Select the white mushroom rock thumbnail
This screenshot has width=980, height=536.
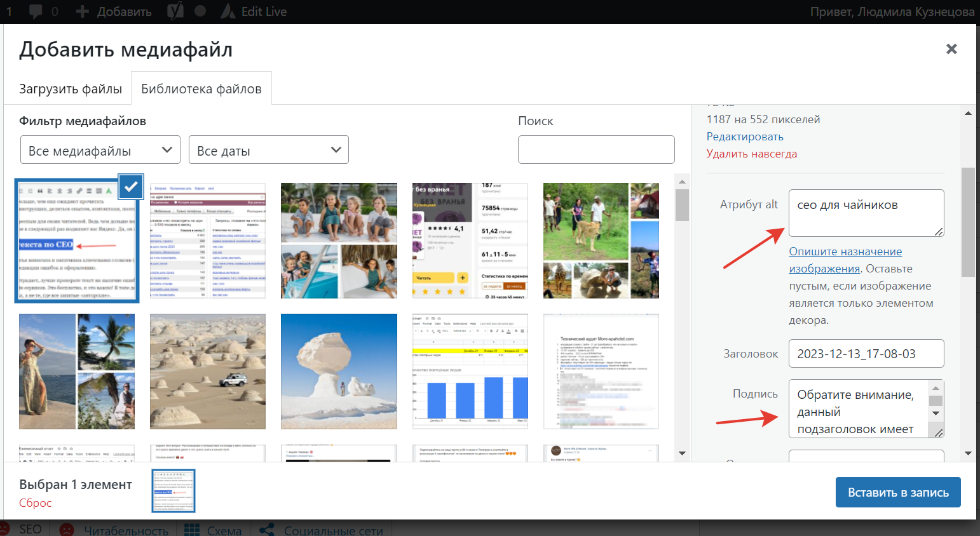click(x=339, y=372)
